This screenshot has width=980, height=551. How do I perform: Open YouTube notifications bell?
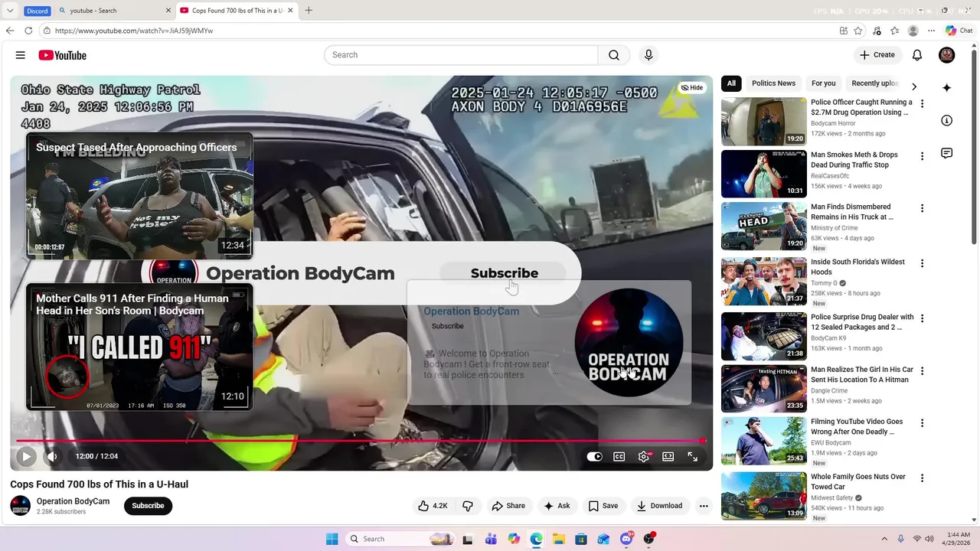(x=917, y=55)
